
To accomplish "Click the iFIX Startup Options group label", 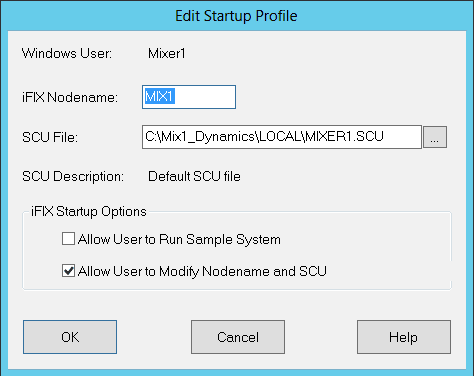I will (x=89, y=211).
